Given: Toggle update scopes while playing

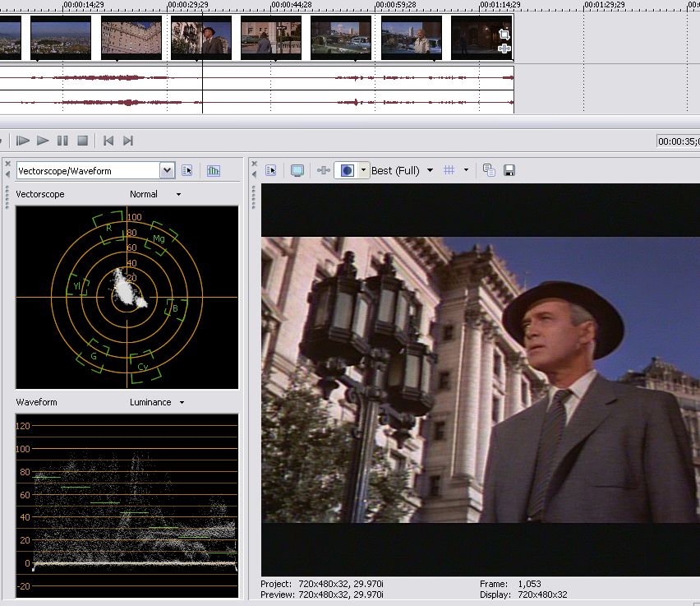Looking at the screenshot, I should pos(214,171).
